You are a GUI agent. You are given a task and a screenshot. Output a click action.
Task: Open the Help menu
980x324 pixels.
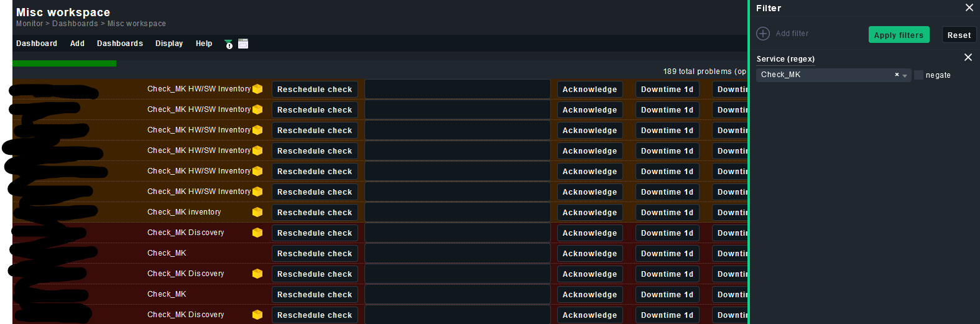click(x=204, y=44)
